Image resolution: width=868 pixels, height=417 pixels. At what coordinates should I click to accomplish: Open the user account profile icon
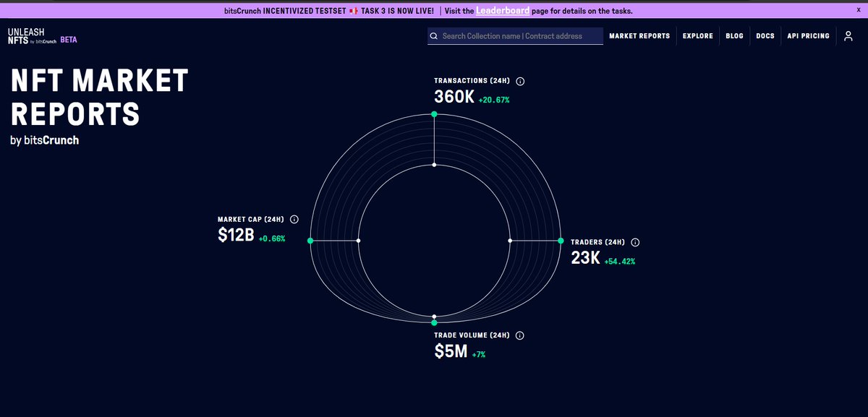click(x=848, y=36)
